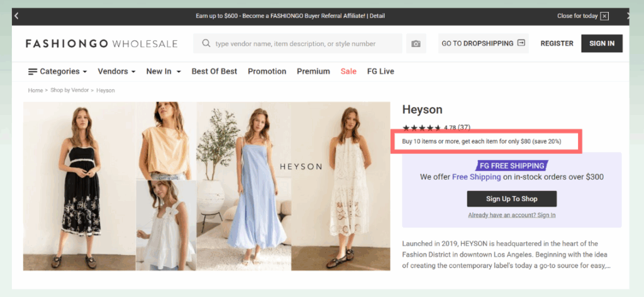Image resolution: width=644 pixels, height=297 pixels.
Task: Click the FG FREE SHIPPING badge
Action: pos(512,166)
